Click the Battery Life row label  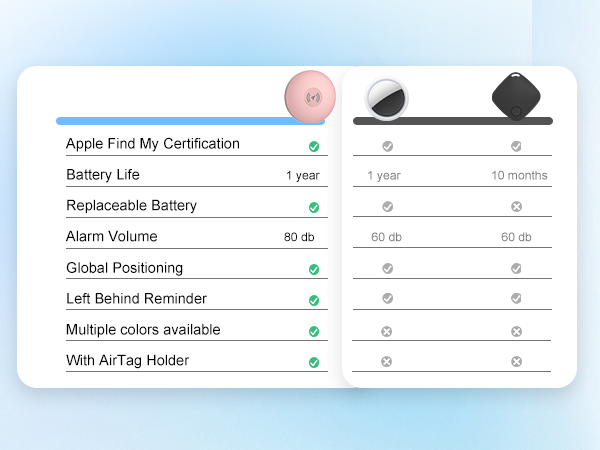coord(103,175)
